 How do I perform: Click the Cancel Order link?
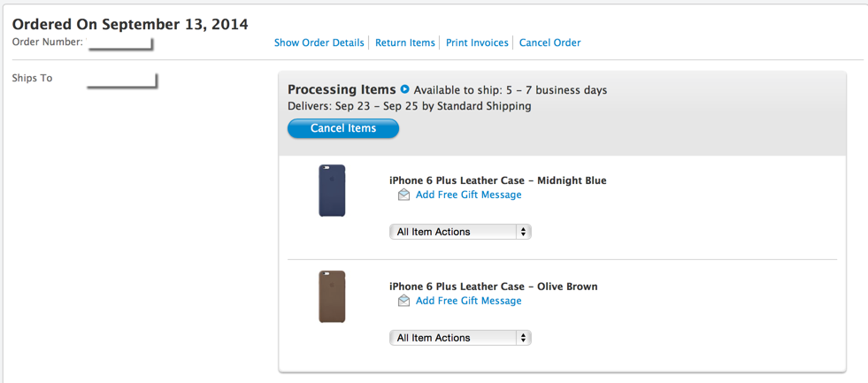point(549,42)
